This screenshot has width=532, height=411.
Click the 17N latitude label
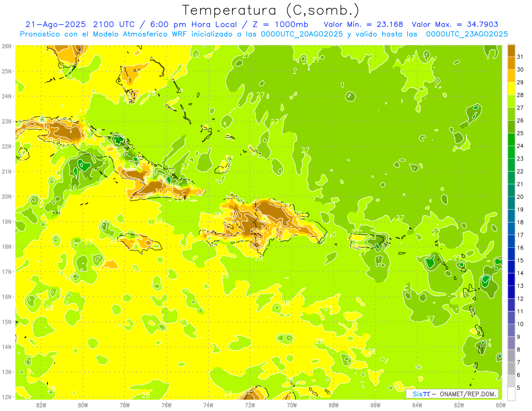click(6, 271)
